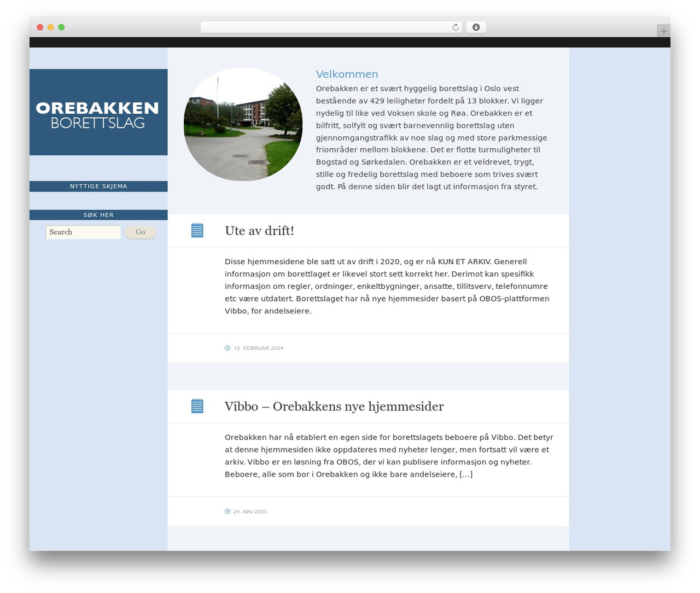Click the paragraph starting 'Orebakken har nå etablert'

click(389, 456)
